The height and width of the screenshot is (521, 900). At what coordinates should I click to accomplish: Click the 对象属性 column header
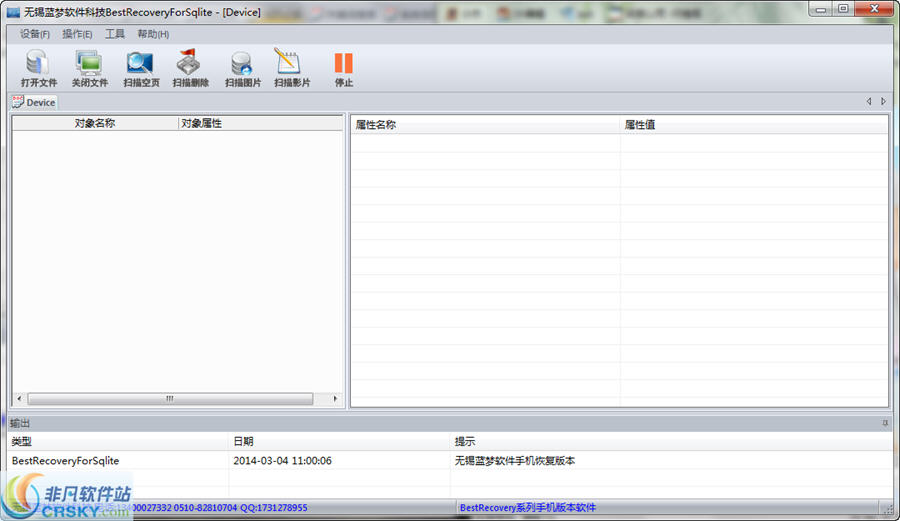click(261, 123)
